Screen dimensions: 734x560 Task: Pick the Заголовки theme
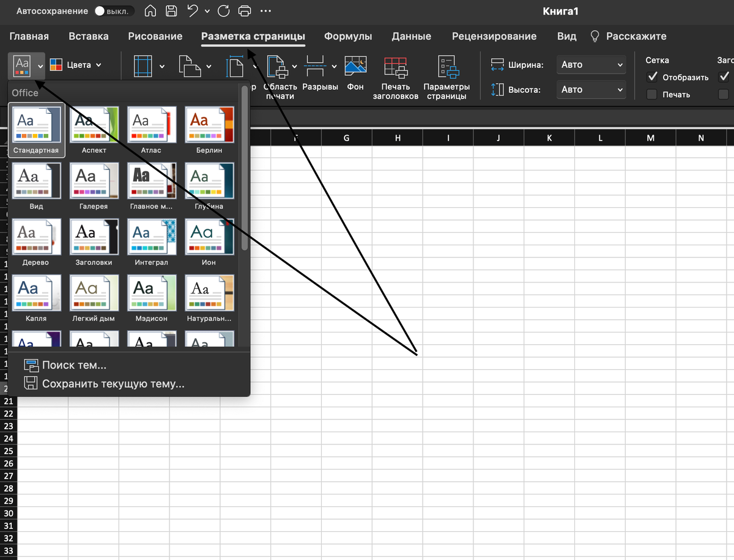click(x=94, y=243)
